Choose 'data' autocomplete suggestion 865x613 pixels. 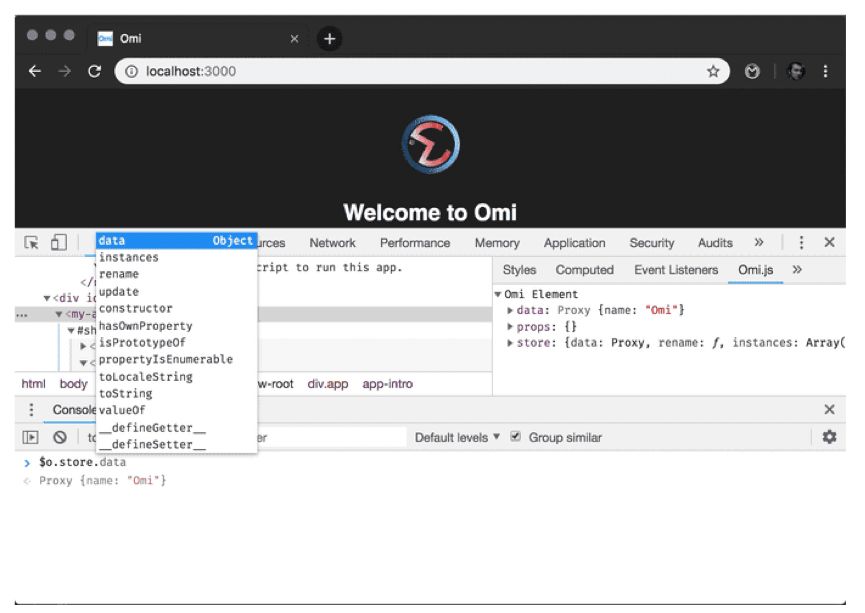point(177,241)
